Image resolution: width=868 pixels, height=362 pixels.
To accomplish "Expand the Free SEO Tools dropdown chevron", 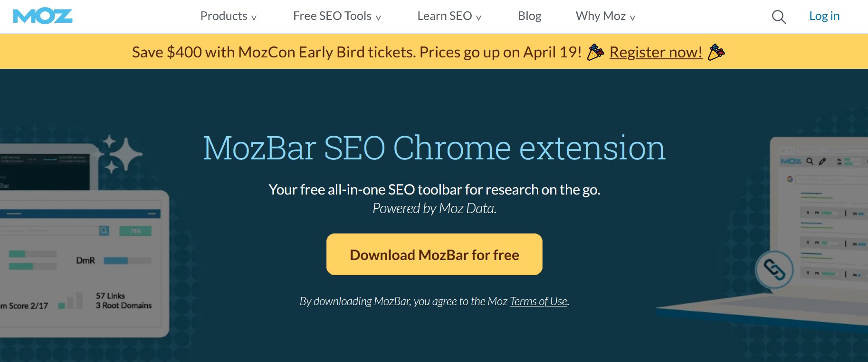I will coord(378,18).
